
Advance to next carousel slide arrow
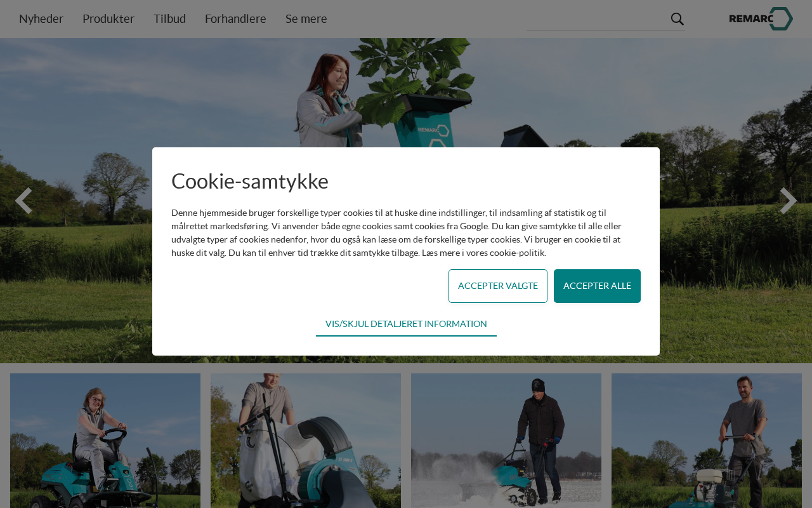[x=788, y=201]
